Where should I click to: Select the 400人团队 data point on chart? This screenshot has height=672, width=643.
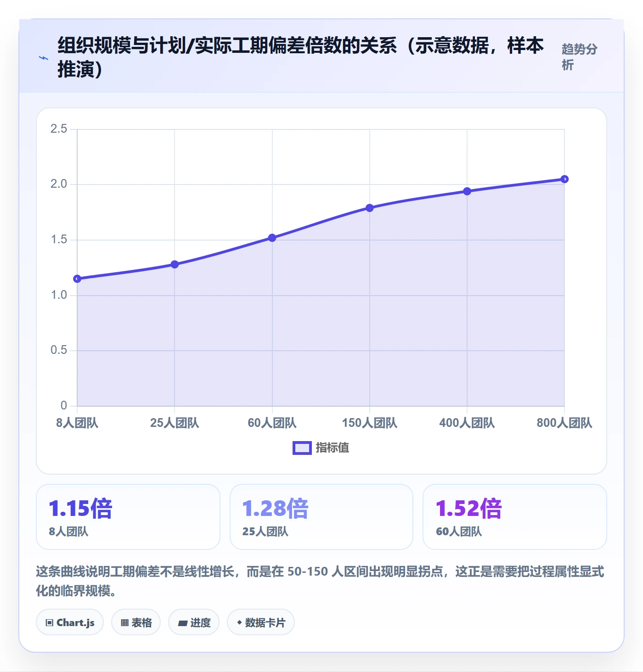click(467, 191)
